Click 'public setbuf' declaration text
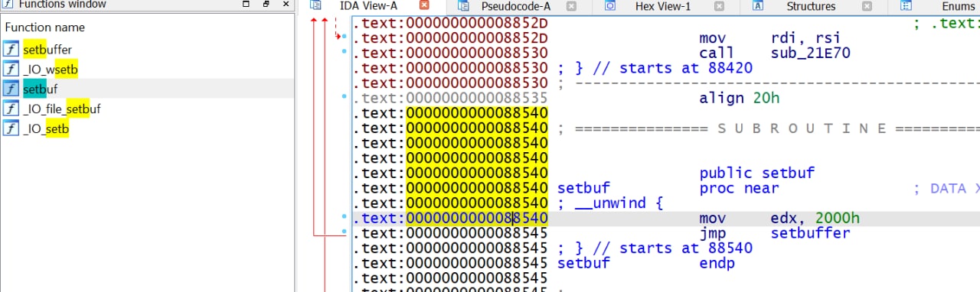The width and height of the screenshot is (980, 292). coord(757,173)
